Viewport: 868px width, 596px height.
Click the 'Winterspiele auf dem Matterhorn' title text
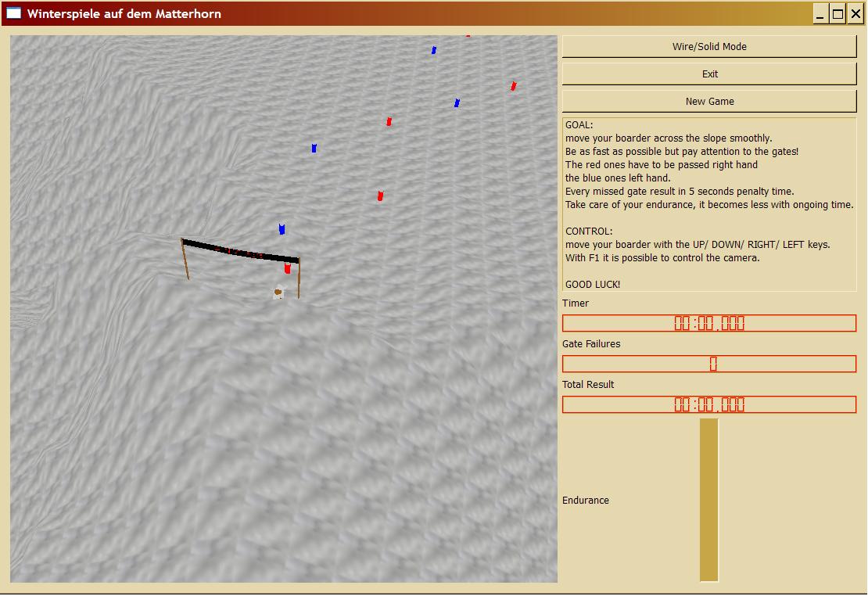tap(124, 14)
